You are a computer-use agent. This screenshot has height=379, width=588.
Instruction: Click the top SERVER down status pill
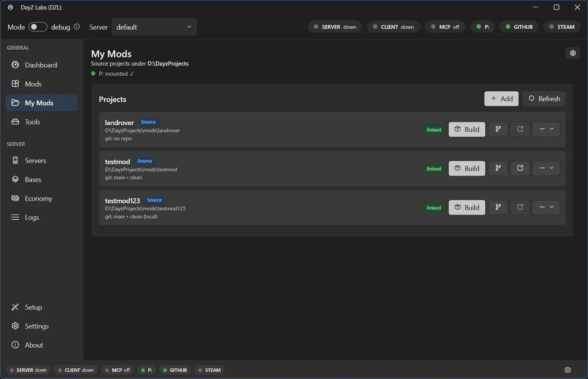click(335, 27)
